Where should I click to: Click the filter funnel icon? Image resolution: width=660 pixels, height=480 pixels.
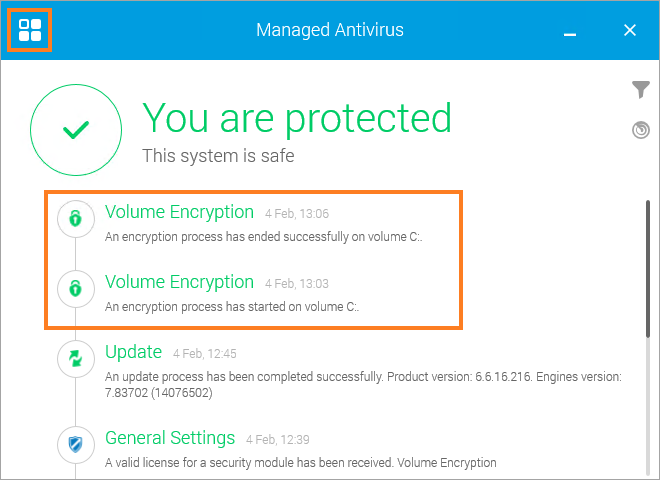pyautogui.click(x=641, y=89)
